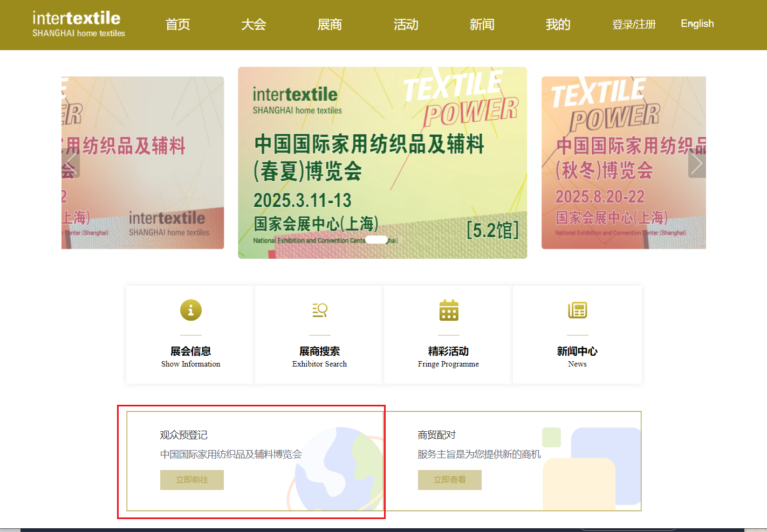
Task: Go to next carousel slide arrow
Action: tap(696, 163)
